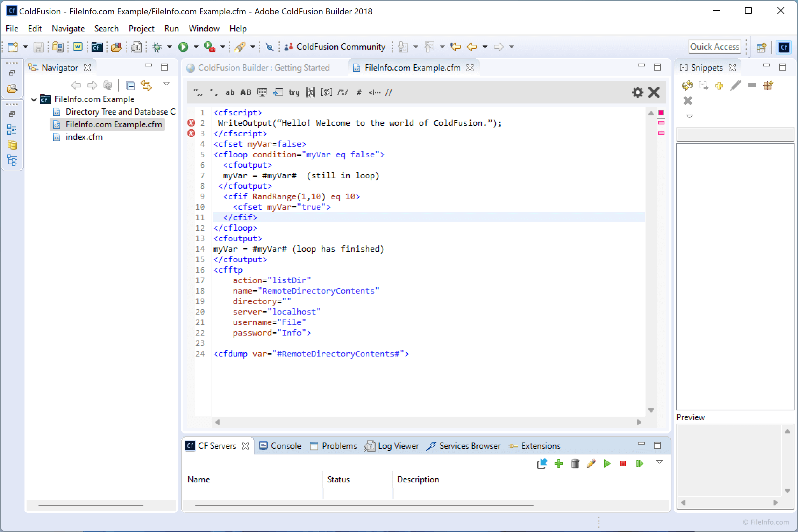
Task: Open the Back history dropdown arrow
Action: 485,47
